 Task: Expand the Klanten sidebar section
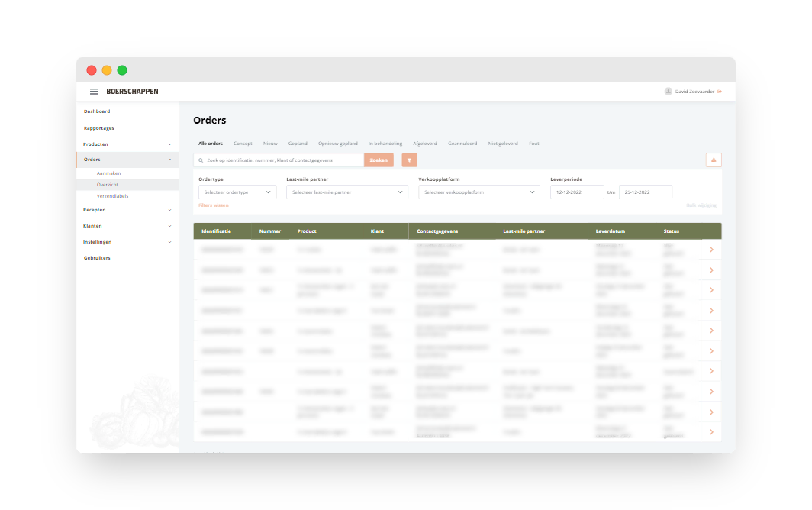click(x=127, y=226)
